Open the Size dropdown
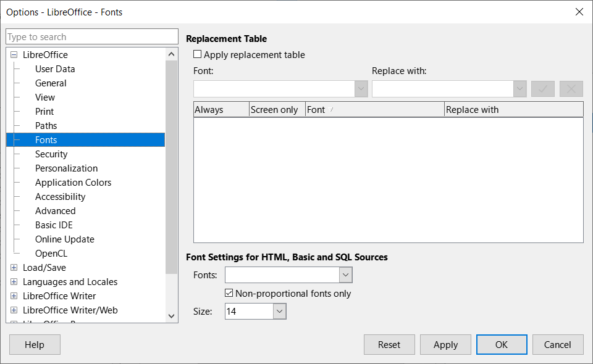 279,311
